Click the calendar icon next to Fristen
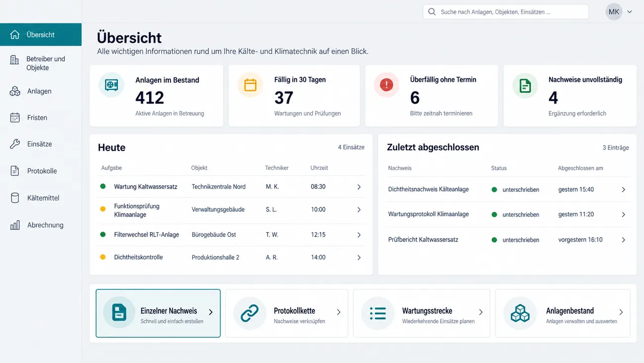 tap(15, 118)
